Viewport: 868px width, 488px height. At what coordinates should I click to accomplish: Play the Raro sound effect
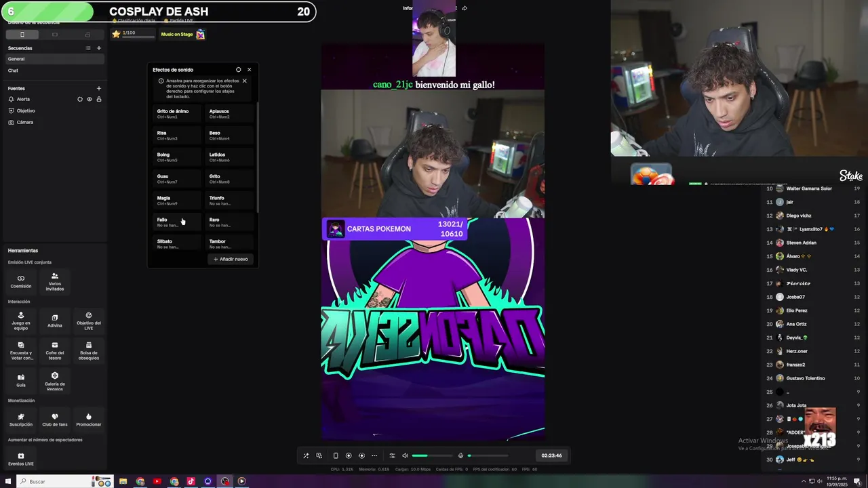click(x=229, y=222)
